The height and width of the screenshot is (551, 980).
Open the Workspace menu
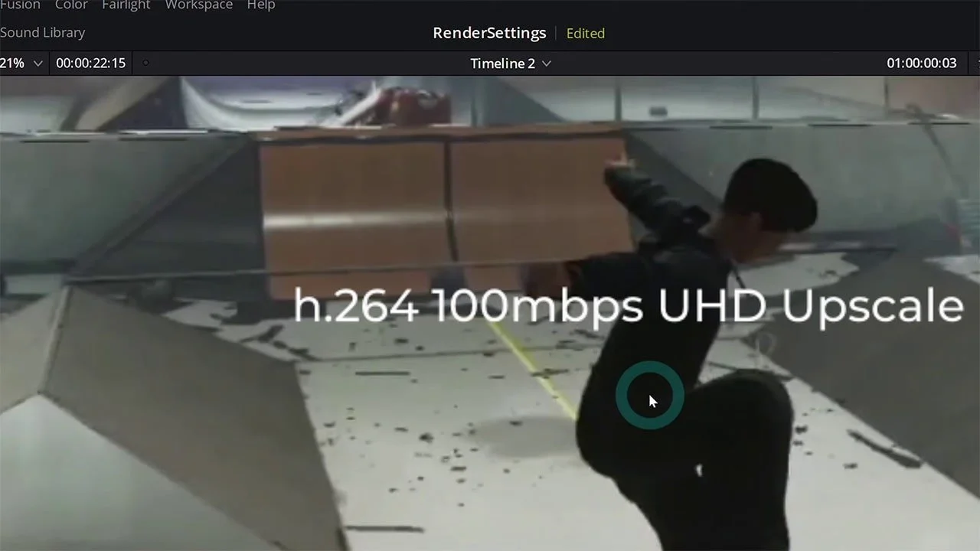[x=198, y=5]
